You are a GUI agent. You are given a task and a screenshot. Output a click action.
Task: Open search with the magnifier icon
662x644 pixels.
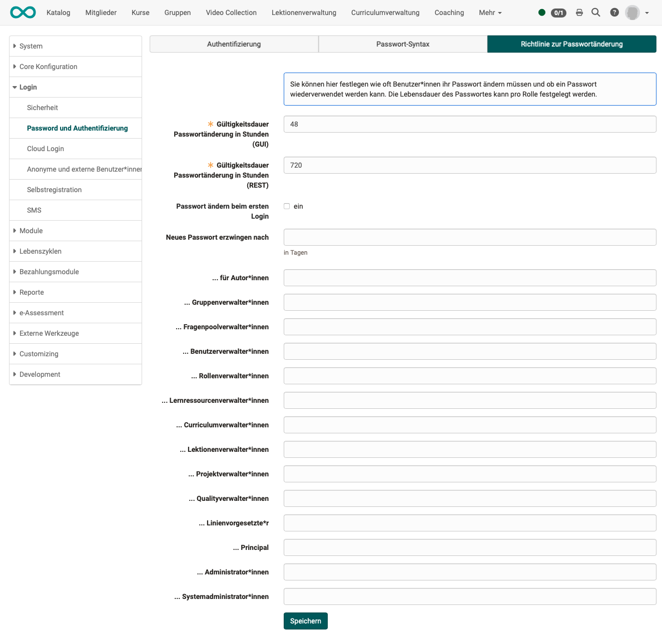tap(595, 12)
